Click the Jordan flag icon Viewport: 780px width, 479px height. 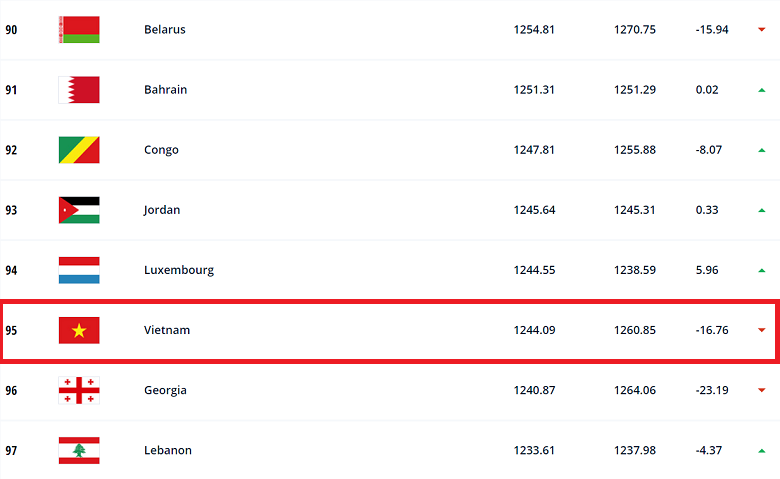click(79, 210)
